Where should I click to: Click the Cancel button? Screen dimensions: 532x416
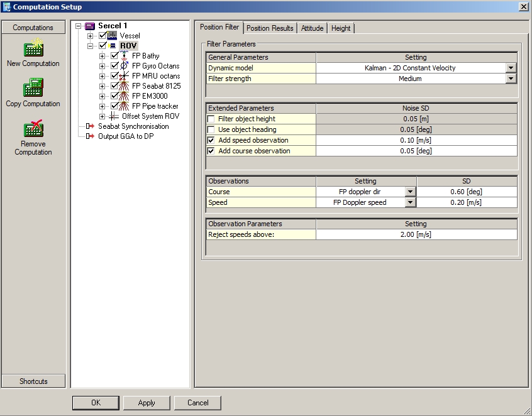197,403
